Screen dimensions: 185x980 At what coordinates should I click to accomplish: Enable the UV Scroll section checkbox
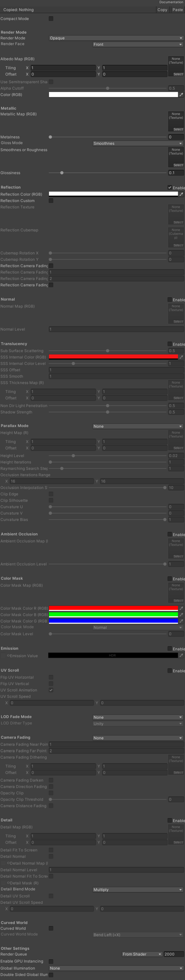click(x=170, y=671)
